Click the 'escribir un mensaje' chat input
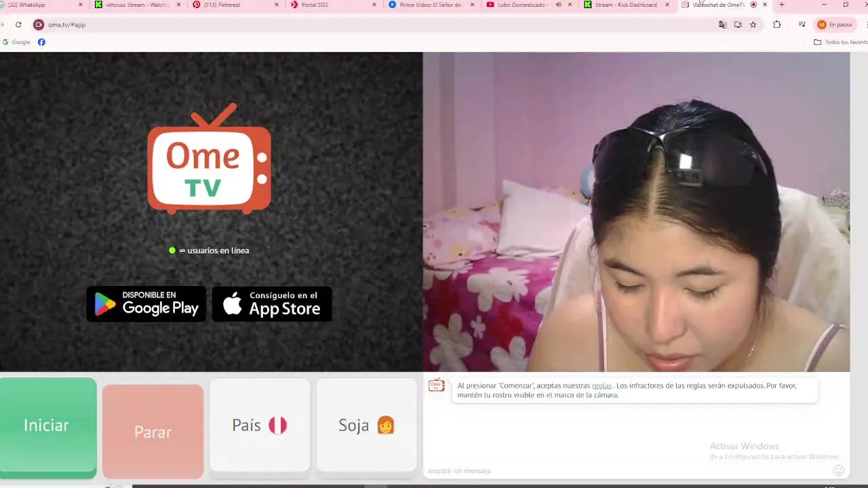The height and width of the screenshot is (488, 868). point(627,470)
